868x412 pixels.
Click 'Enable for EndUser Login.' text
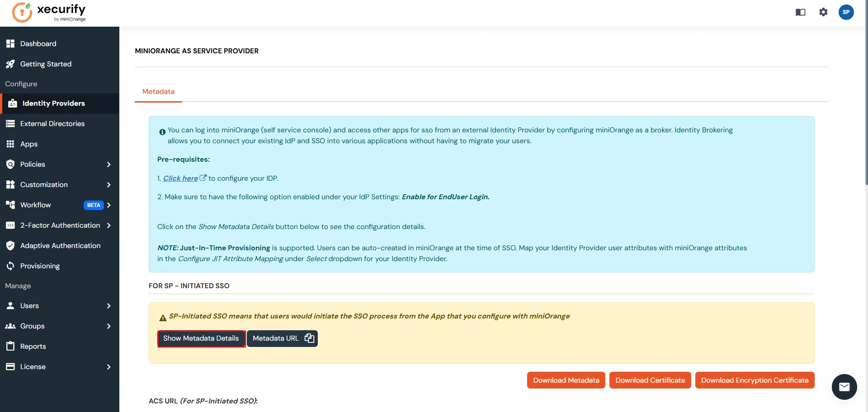pyautogui.click(x=446, y=197)
